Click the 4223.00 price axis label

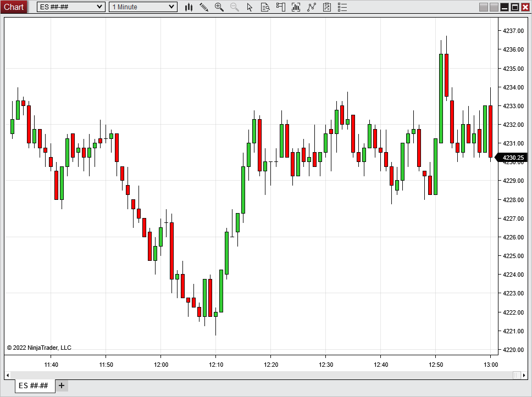pyautogui.click(x=513, y=293)
